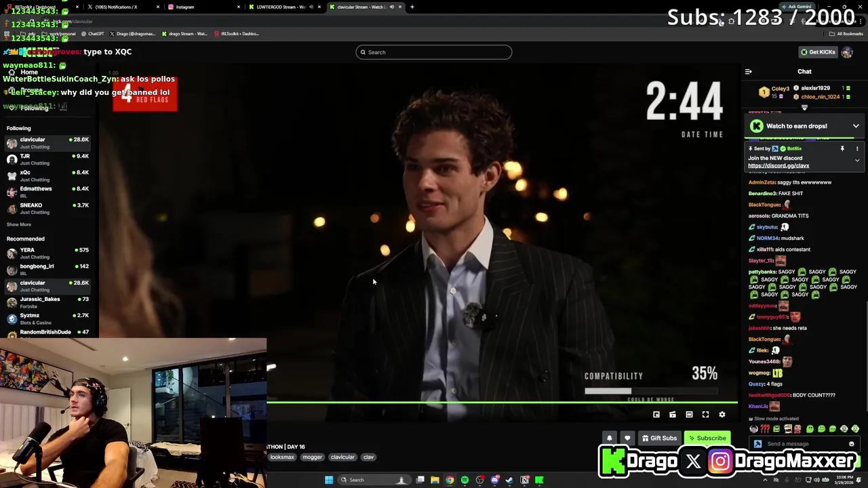The image size is (868, 488).
Task: Open Edmatthewss channel in sidebar
Action: [x=47, y=192]
